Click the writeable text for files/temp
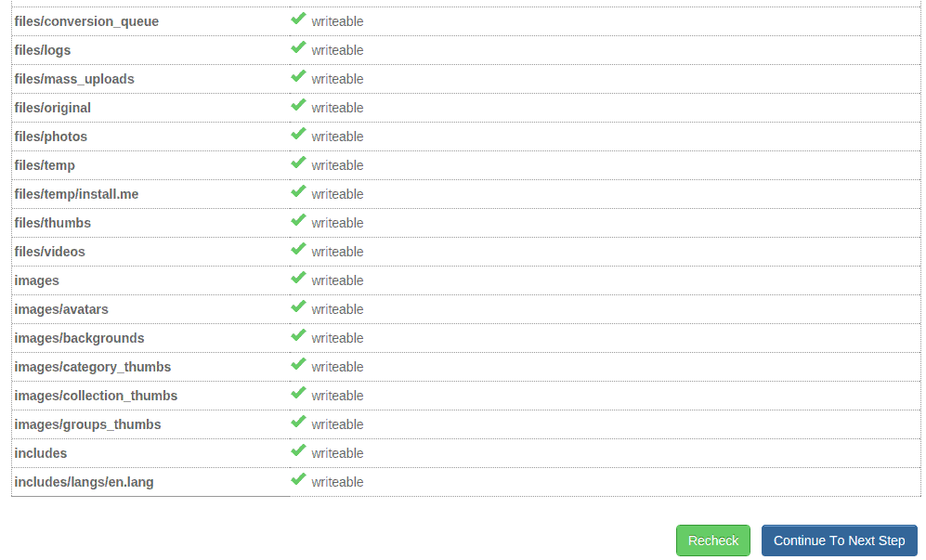Screen dimensions: 926x560 pos(337,165)
